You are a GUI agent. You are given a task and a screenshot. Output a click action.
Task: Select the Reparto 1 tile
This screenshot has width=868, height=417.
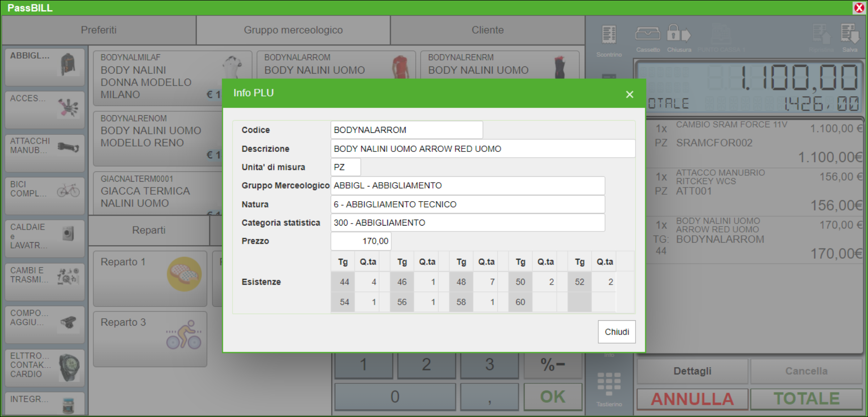pos(150,278)
